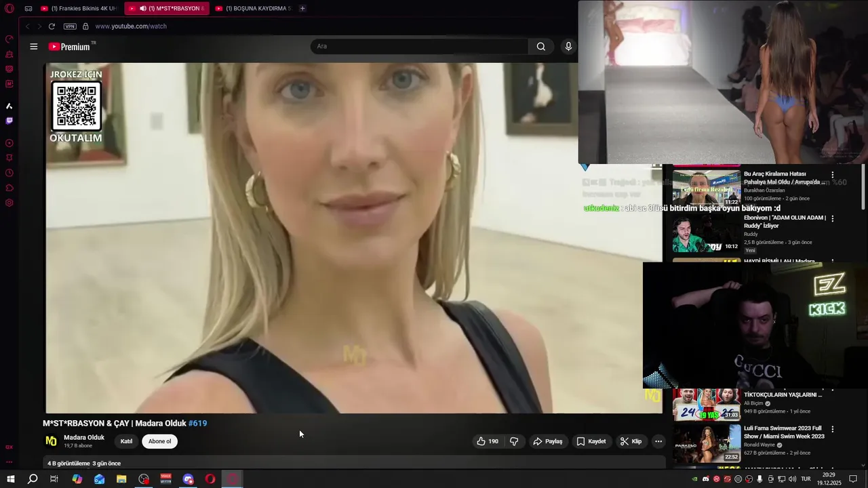Open Windows taskbar search
The height and width of the screenshot is (488, 868).
coord(33,479)
